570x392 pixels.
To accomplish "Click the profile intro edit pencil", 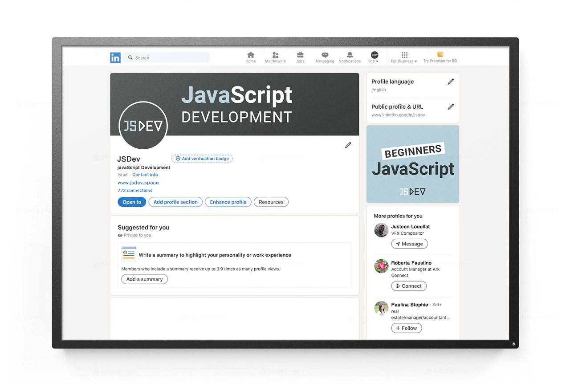I will 348,145.
